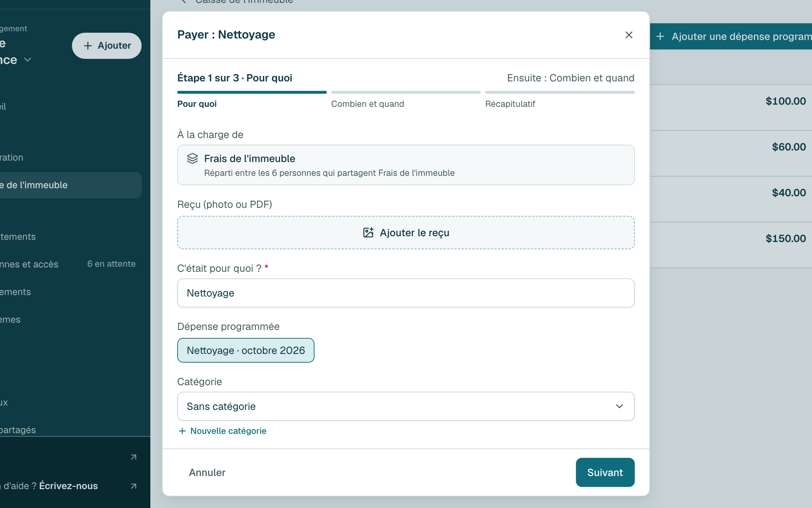
Task: Jump to the Récapitulatif step
Action: tap(510, 104)
